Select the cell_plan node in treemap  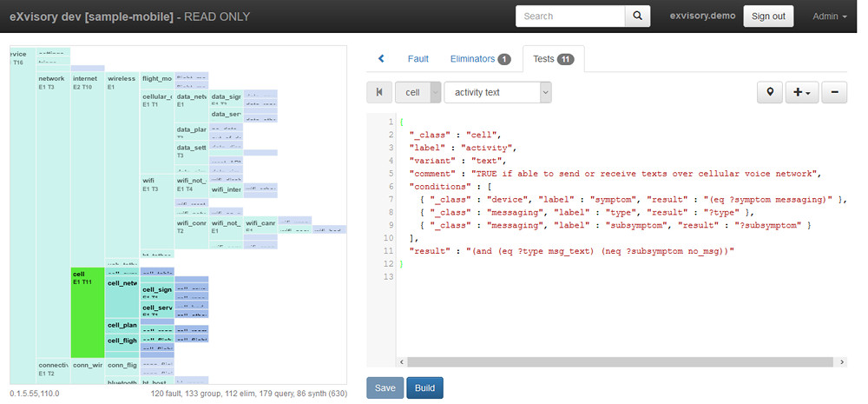click(122, 325)
